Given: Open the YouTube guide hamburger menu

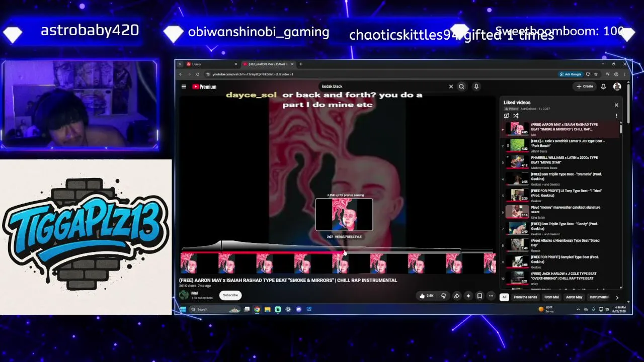Looking at the screenshot, I should 184,86.
